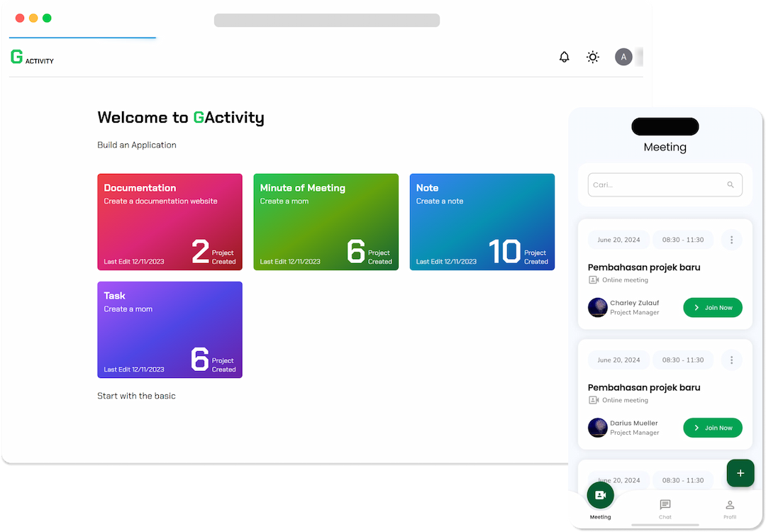The height and width of the screenshot is (532, 766).
Task: Click Charley Zulauf's profile avatar
Action: pyautogui.click(x=598, y=308)
